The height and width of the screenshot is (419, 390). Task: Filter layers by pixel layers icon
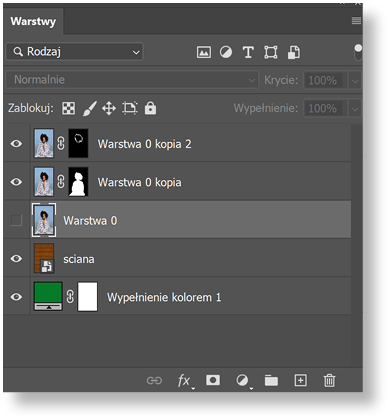204,52
